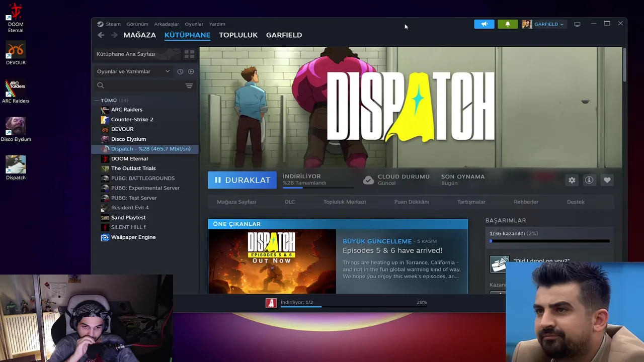Open Disco Elysium desktop shortcut
Viewport: 644px width, 362px height.
[16, 130]
